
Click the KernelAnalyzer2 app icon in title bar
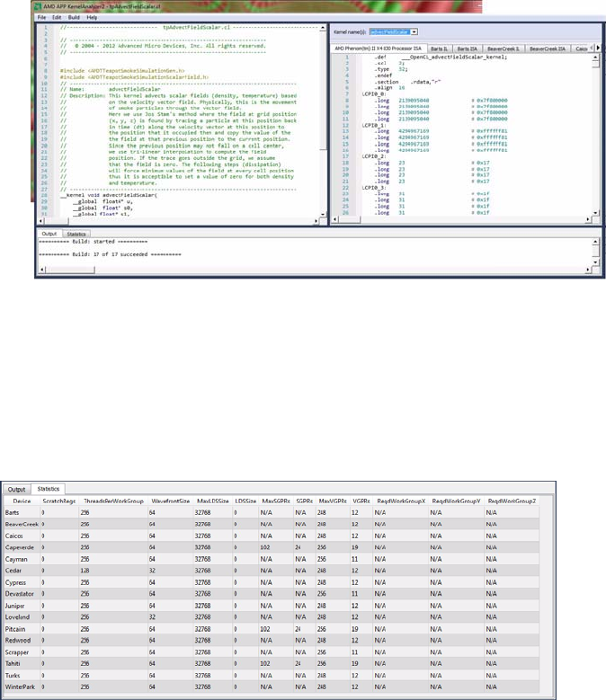tap(38, 6)
